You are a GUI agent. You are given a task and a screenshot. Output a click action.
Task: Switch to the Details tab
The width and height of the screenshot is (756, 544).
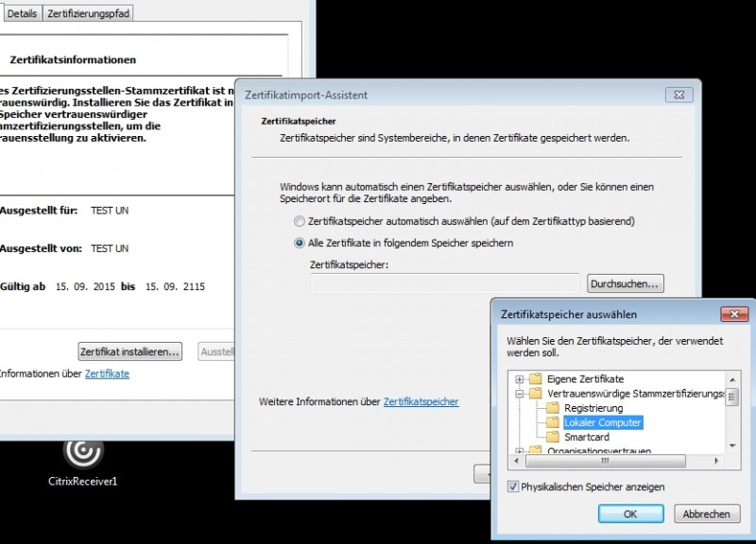[x=22, y=13]
